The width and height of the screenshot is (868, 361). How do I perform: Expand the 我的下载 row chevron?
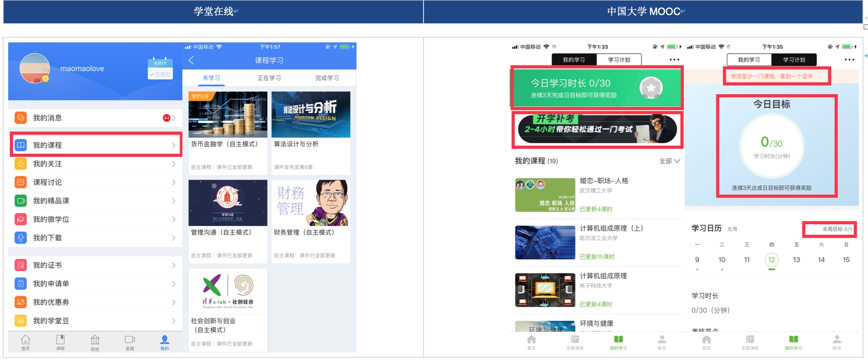point(174,238)
